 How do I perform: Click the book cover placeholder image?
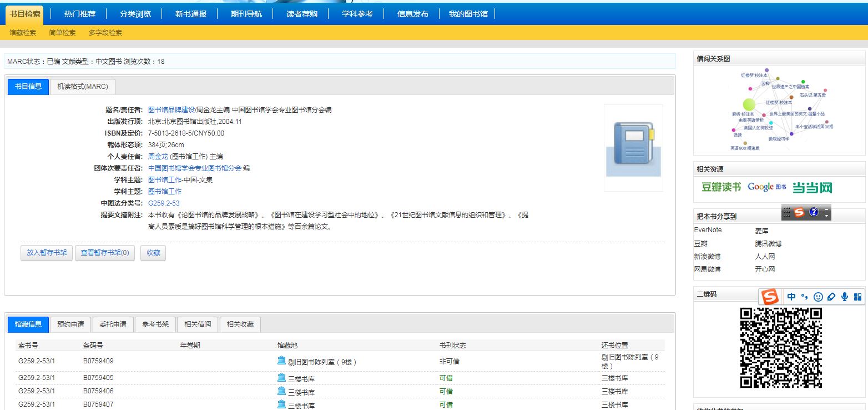[x=633, y=149]
